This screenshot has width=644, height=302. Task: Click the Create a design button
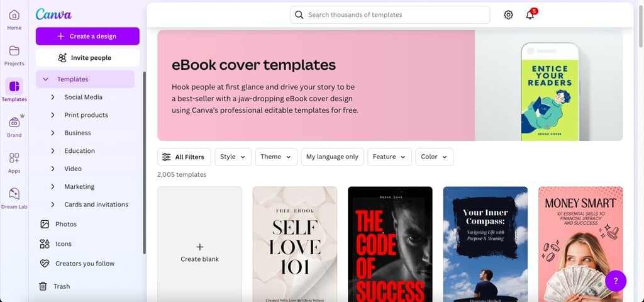pyautogui.click(x=87, y=36)
